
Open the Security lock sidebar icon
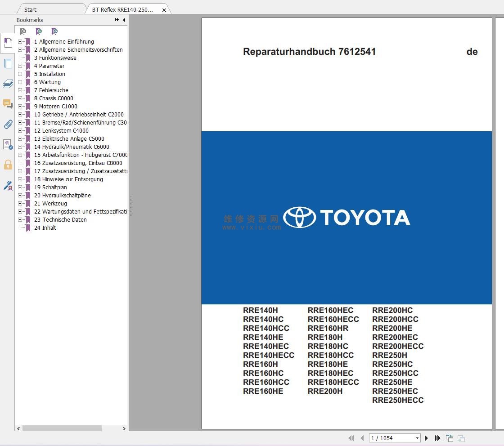(8, 165)
